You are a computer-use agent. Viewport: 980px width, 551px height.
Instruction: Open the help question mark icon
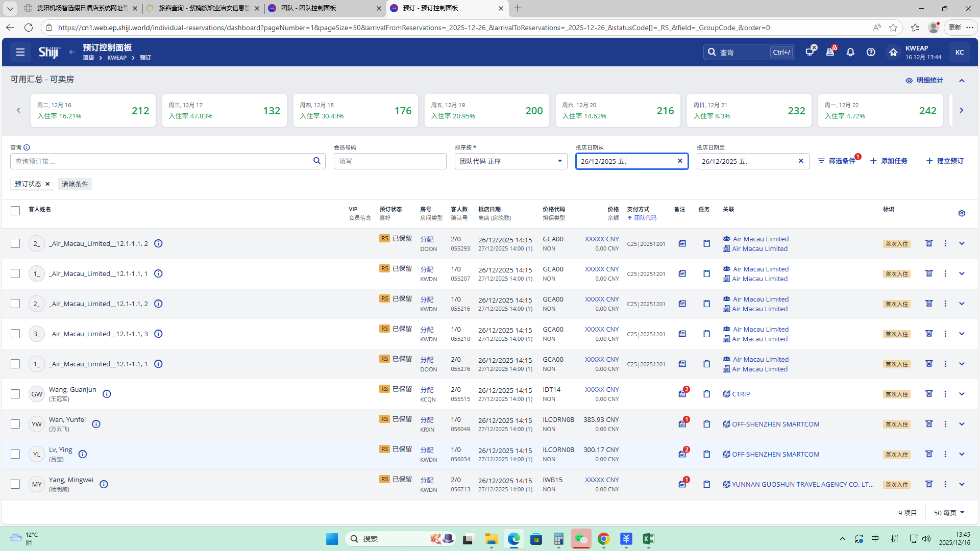[x=871, y=52]
